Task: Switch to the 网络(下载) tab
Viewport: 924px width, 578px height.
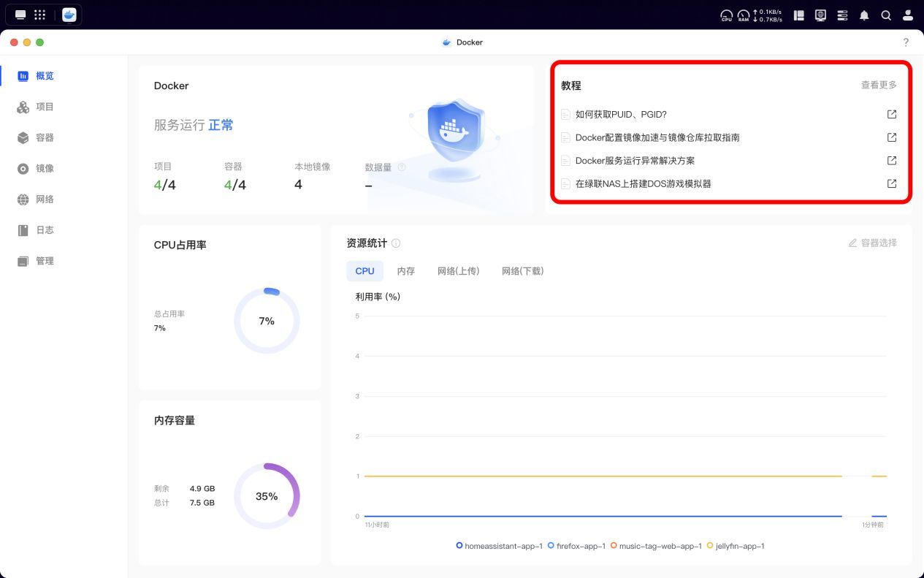Action: [522, 271]
